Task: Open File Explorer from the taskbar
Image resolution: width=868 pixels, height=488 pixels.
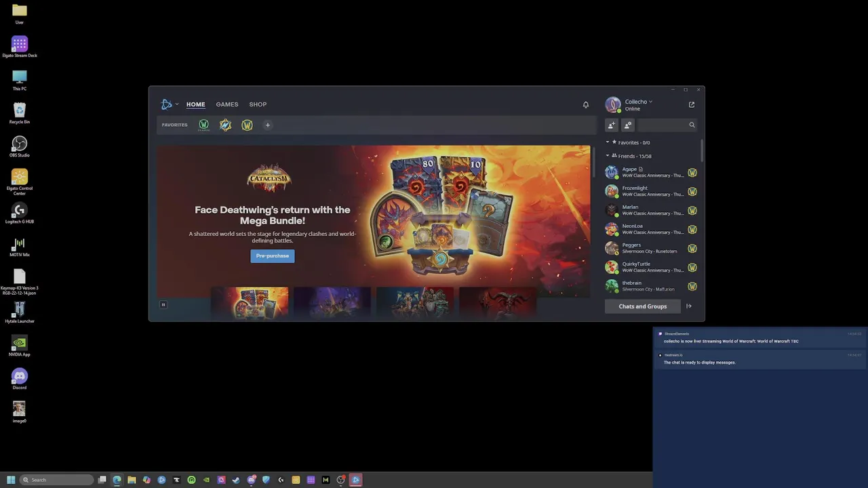Action: point(132,480)
